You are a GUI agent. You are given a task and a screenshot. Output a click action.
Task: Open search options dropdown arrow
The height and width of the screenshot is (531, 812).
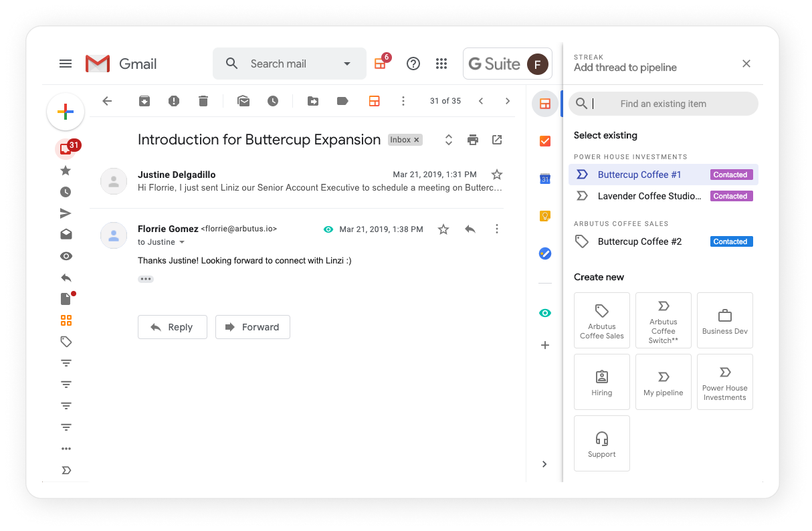(x=347, y=64)
